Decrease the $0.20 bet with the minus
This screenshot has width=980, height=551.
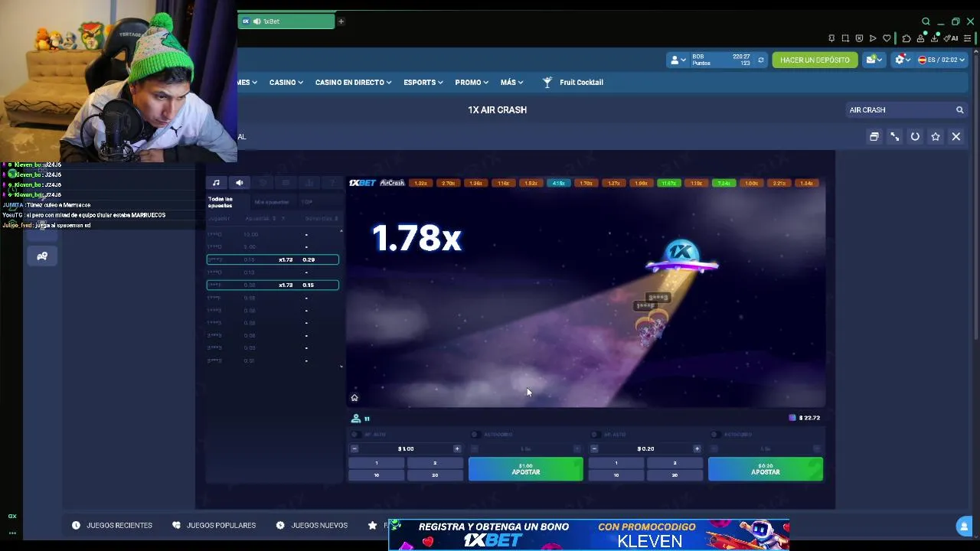coord(594,448)
